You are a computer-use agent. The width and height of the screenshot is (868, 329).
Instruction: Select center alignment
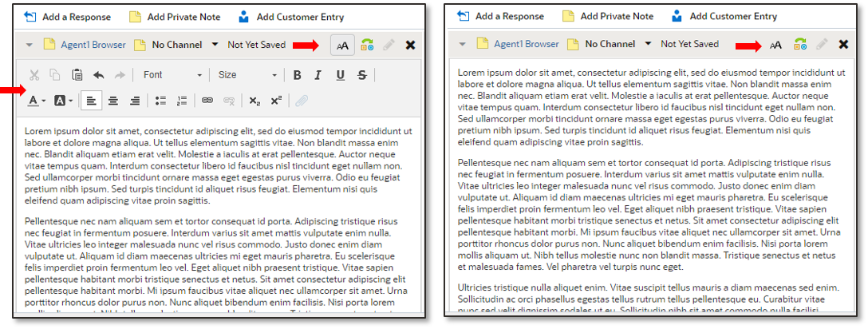tap(113, 101)
